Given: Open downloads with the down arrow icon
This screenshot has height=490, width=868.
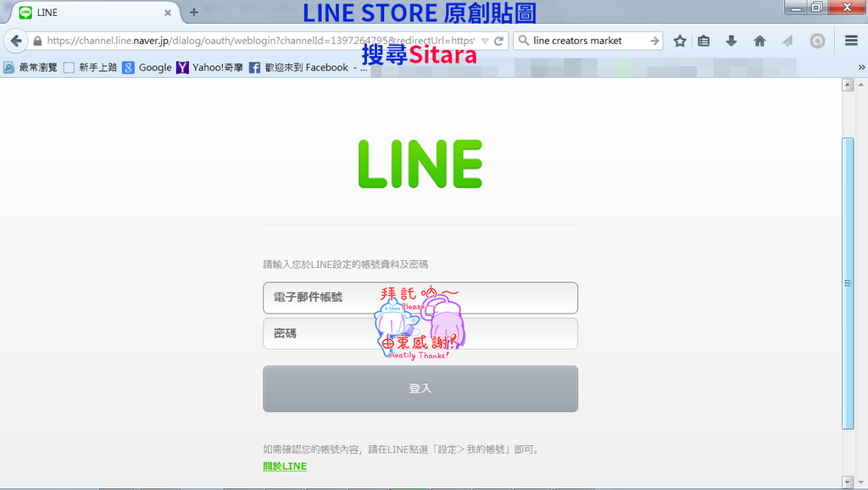Looking at the screenshot, I should pos(732,41).
